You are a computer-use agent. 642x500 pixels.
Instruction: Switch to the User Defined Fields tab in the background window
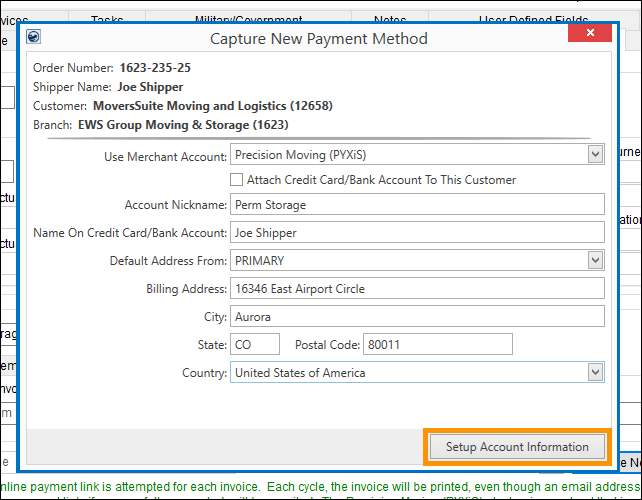pyautogui.click(x=533, y=19)
